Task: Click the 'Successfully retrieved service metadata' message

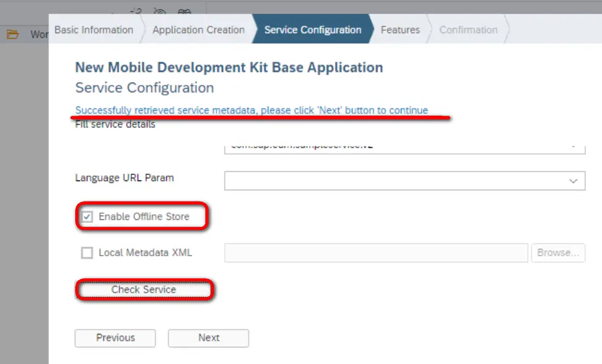Action: click(251, 110)
